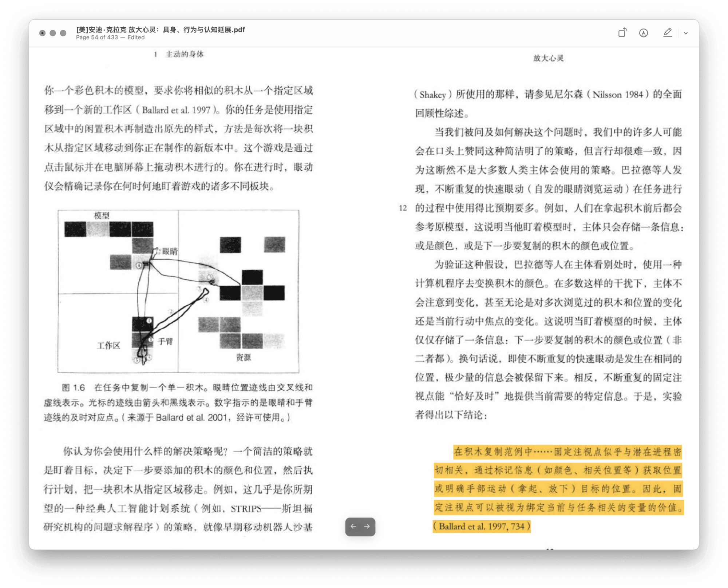This screenshot has width=728, height=588.
Task: Click the right page header 放大心灵
Action: pyautogui.click(x=548, y=58)
